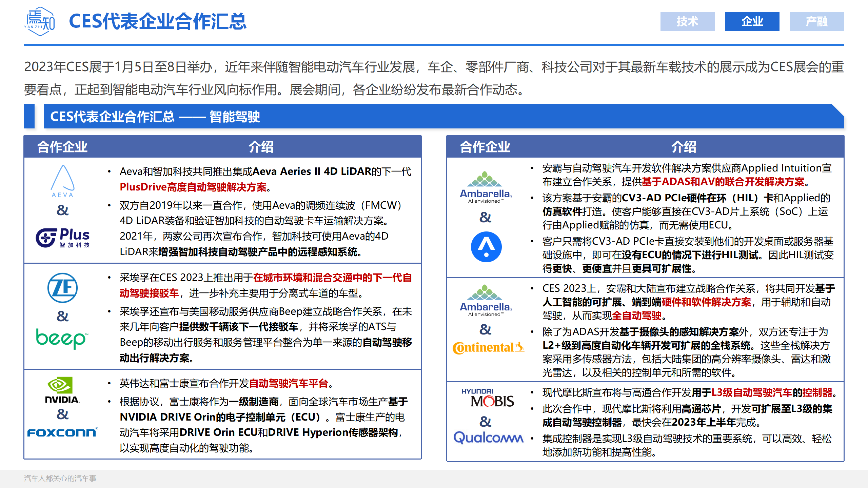This screenshot has height=488, width=868.
Task: Click the bold text 高通芯片
Action: [701, 409]
